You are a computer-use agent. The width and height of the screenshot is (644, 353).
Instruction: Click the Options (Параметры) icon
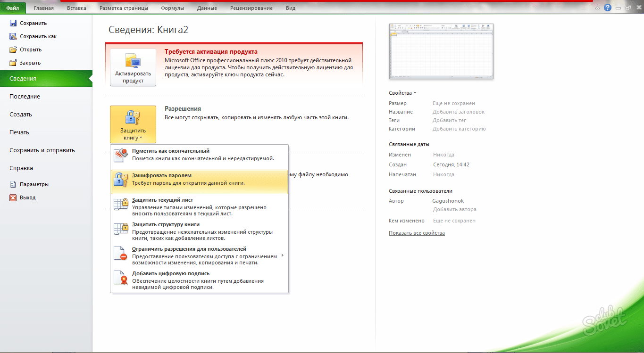point(13,184)
